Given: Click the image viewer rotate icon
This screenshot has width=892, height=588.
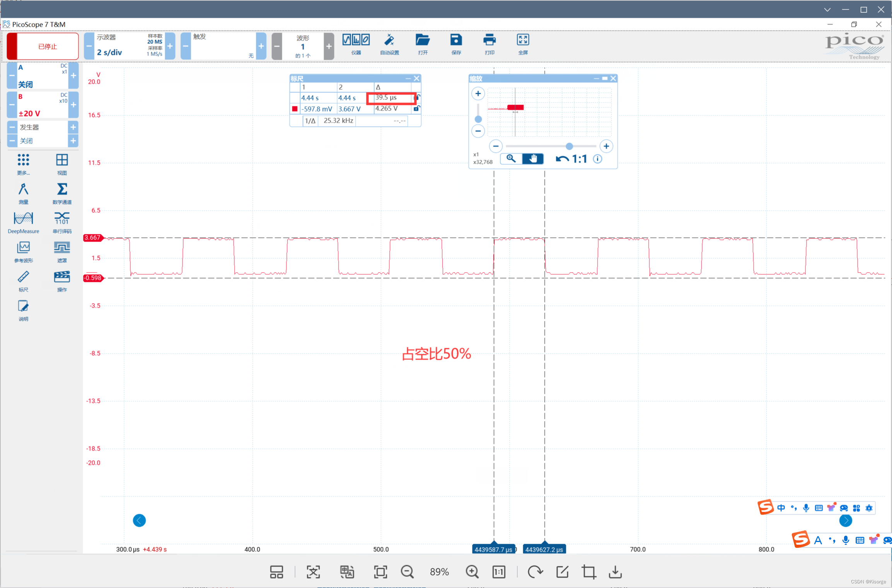Looking at the screenshot, I should [535, 572].
